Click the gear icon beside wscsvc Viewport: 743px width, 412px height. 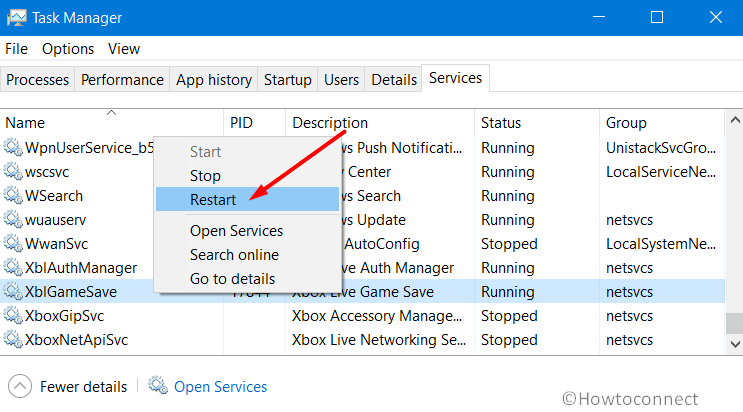coord(13,172)
